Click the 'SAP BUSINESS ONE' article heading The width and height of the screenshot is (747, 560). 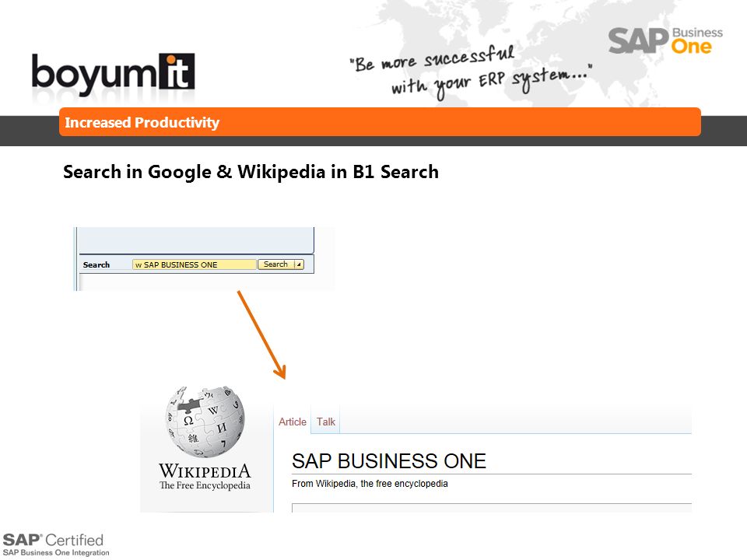389,461
